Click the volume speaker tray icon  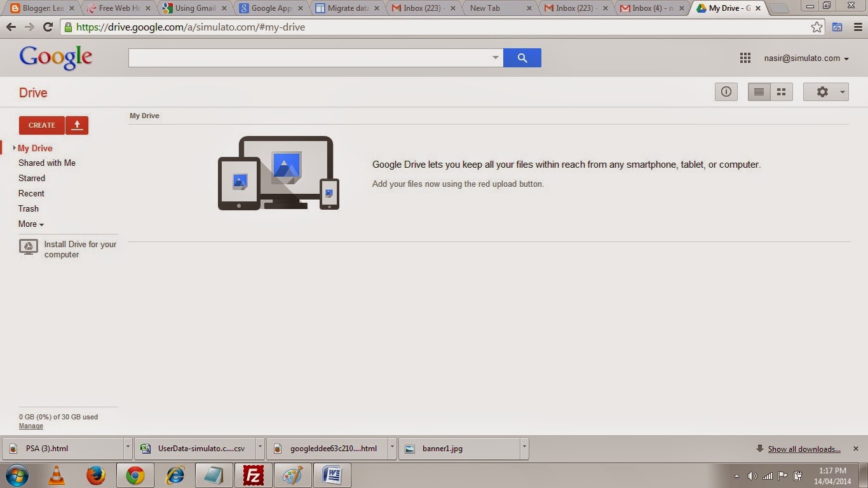tap(752, 476)
